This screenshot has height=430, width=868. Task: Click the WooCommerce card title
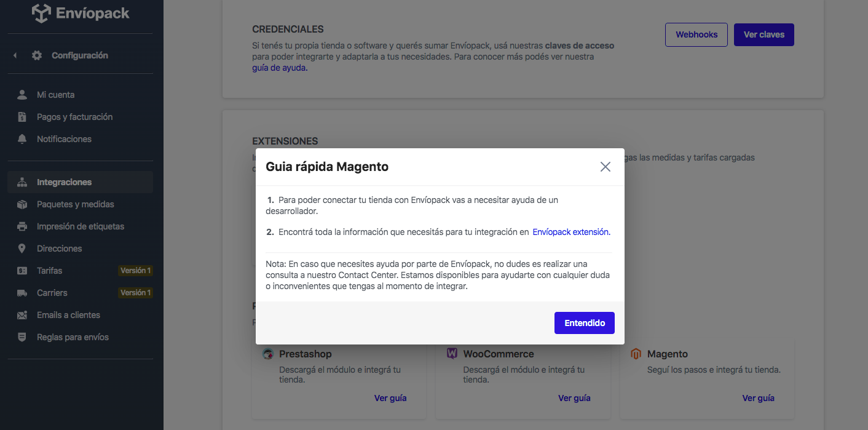click(499, 354)
